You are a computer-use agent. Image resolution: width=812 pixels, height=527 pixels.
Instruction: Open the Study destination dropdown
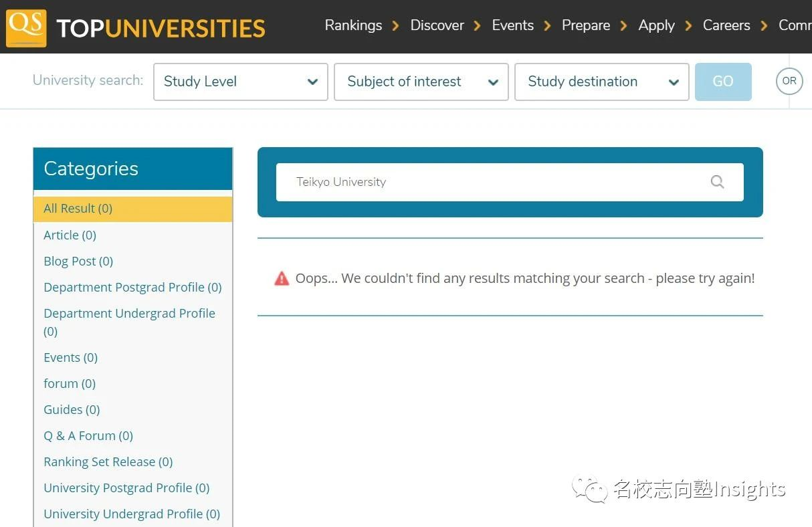(602, 82)
